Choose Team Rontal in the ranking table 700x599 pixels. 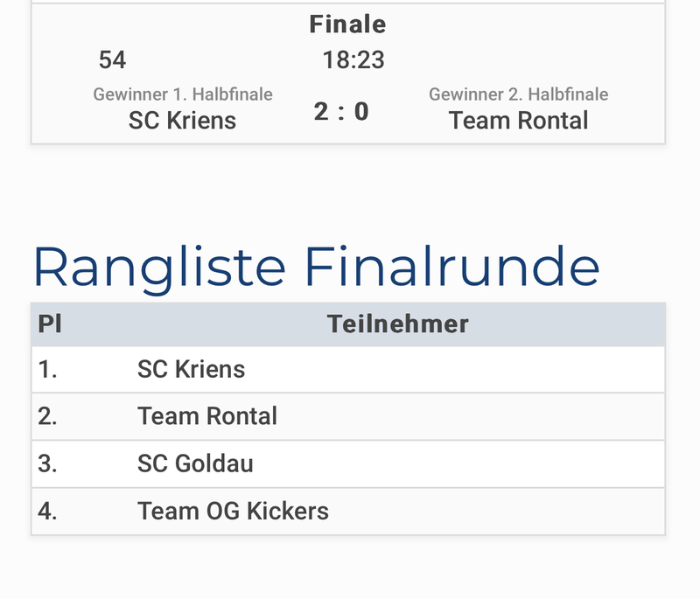click(x=206, y=416)
